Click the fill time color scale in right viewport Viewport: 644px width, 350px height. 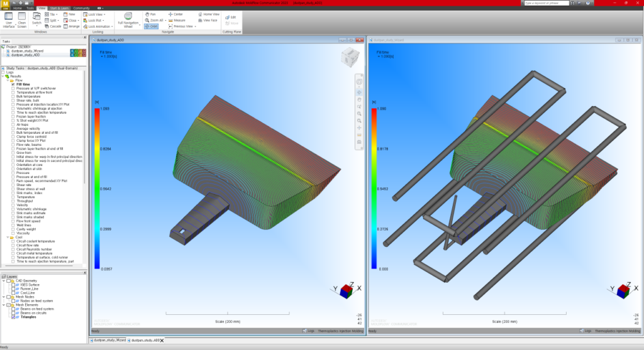pos(374,189)
